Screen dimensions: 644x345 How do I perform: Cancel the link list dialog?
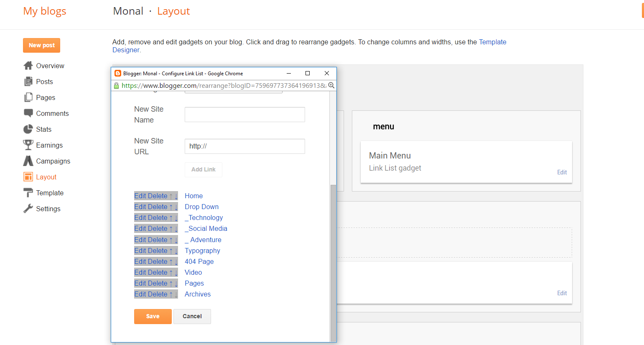[x=192, y=317]
